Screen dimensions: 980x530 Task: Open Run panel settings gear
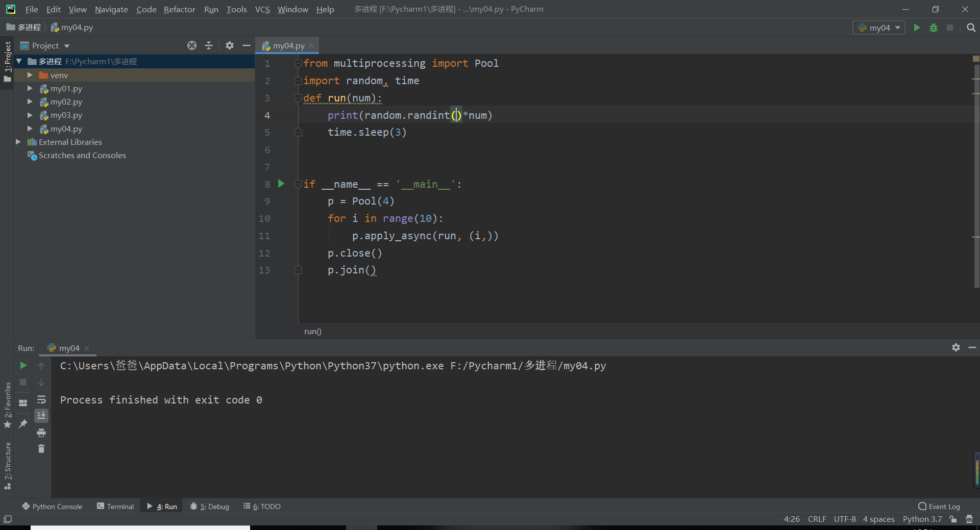[956, 347]
